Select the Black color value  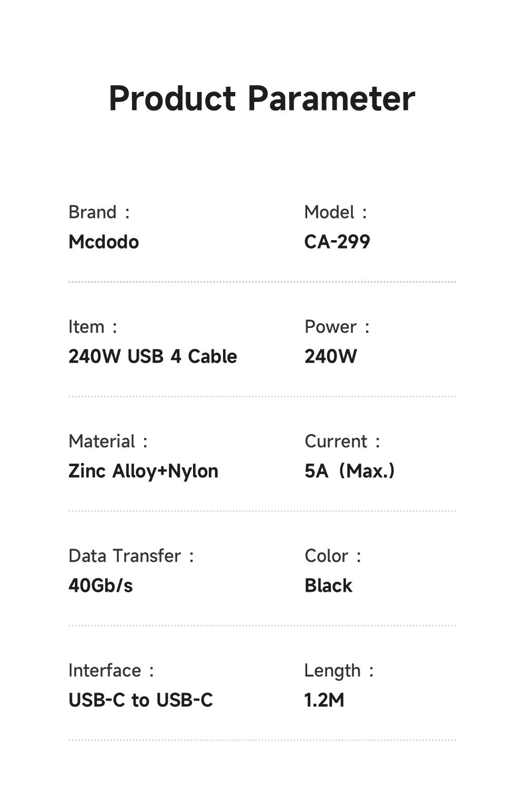[328, 585]
